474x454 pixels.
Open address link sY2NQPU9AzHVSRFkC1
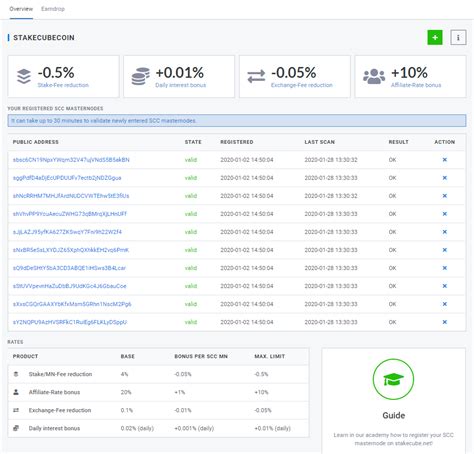(x=70, y=322)
